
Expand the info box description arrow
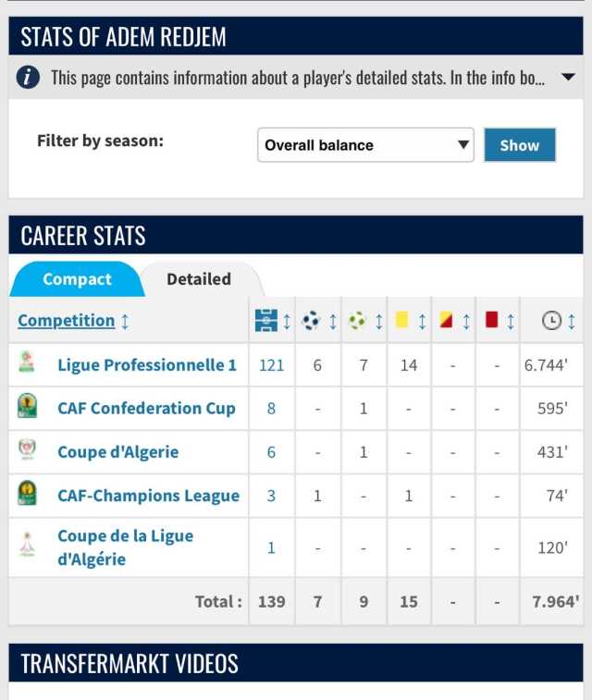[568, 77]
